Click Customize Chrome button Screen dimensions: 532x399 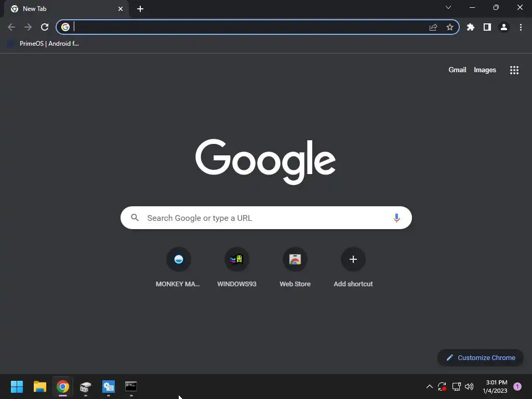[481, 357]
